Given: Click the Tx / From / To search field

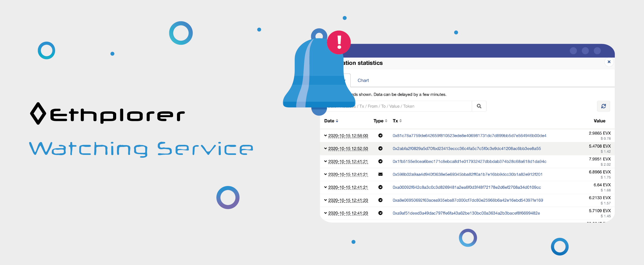Looking at the screenshot, I should tap(412, 106).
